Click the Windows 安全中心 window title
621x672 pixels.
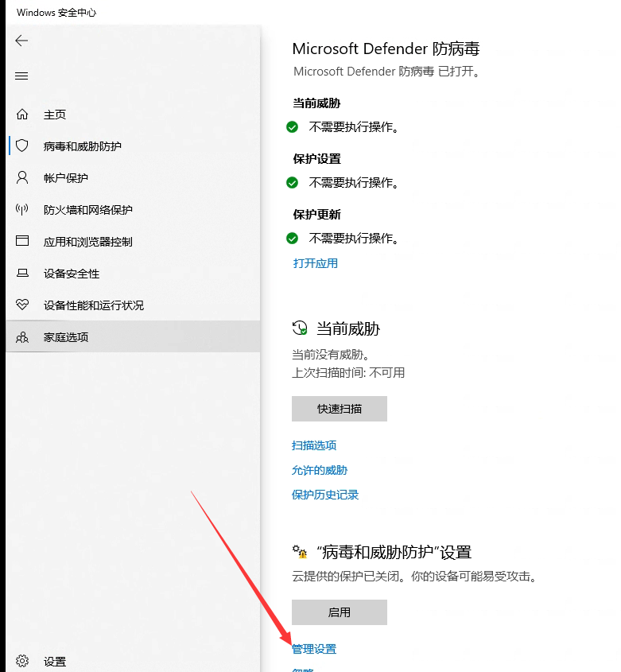click(56, 13)
